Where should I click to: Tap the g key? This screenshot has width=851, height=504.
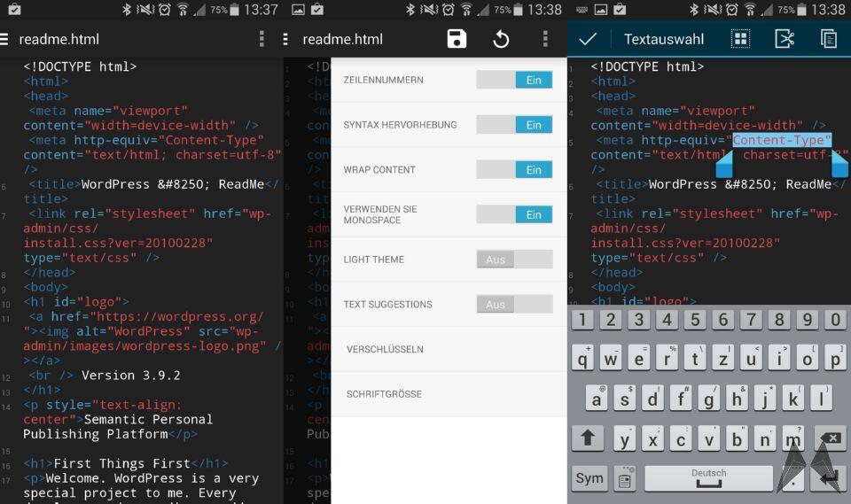coord(709,399)
